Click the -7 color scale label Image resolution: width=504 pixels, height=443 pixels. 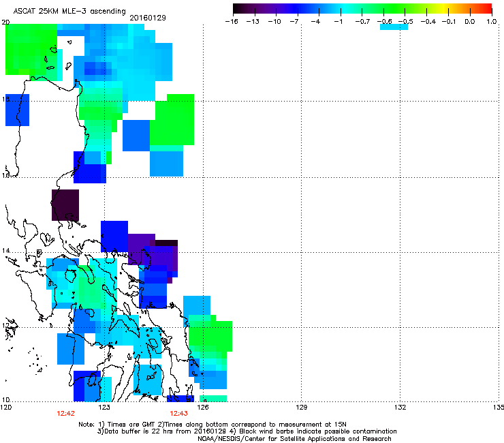(294, 22)
